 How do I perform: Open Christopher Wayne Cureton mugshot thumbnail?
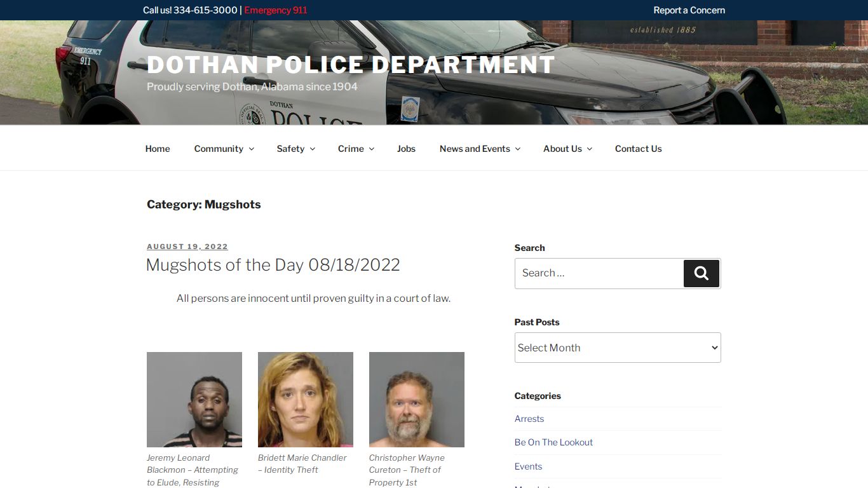[x=417, y=400]
